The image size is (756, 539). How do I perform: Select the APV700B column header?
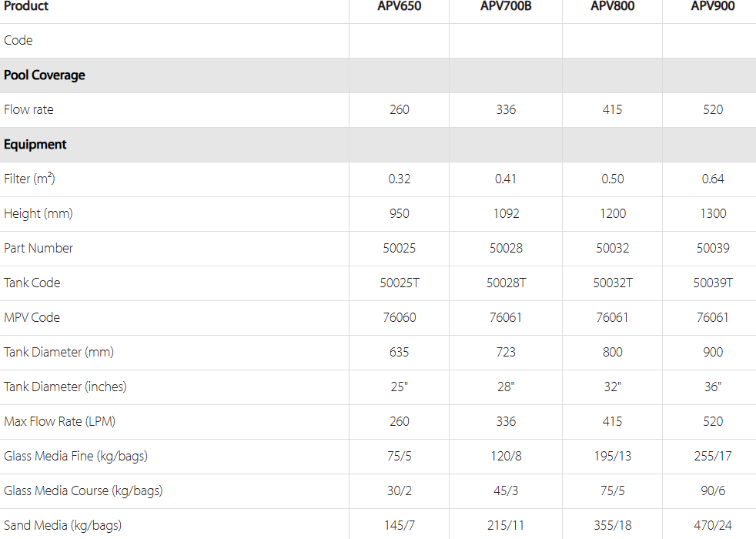point(506,6)
